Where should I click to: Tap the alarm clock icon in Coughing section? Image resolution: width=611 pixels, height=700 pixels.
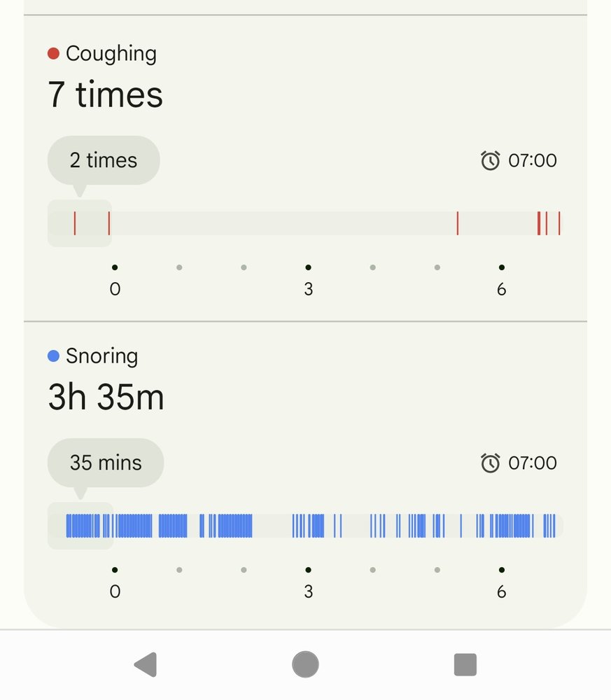(490, 161)
